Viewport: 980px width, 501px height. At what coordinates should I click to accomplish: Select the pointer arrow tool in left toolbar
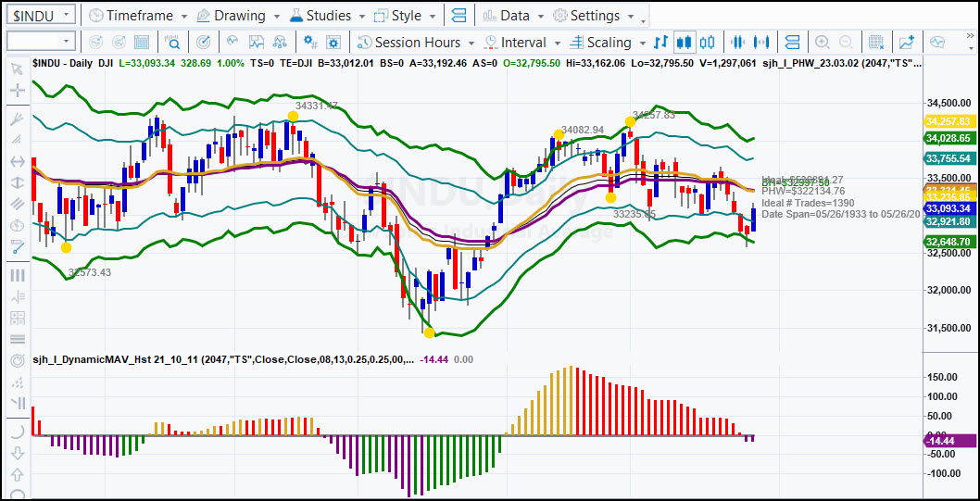(17, 69)
